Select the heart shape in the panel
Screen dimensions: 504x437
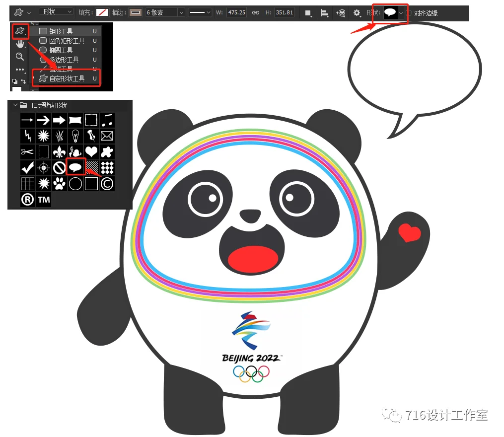[x=91, y=152]
